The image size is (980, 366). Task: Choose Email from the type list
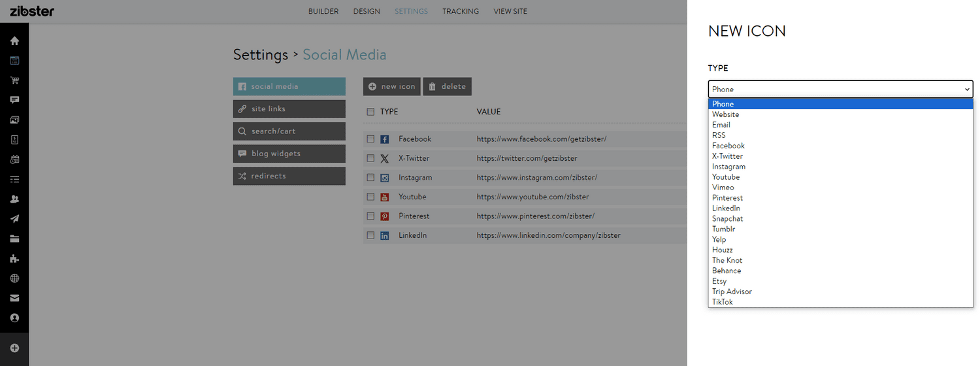tap(841, 125)
